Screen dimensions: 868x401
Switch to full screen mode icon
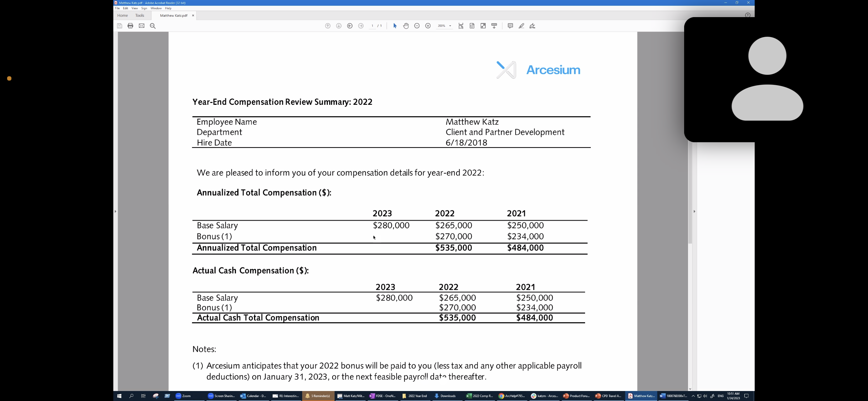click(x=483, y=26)
